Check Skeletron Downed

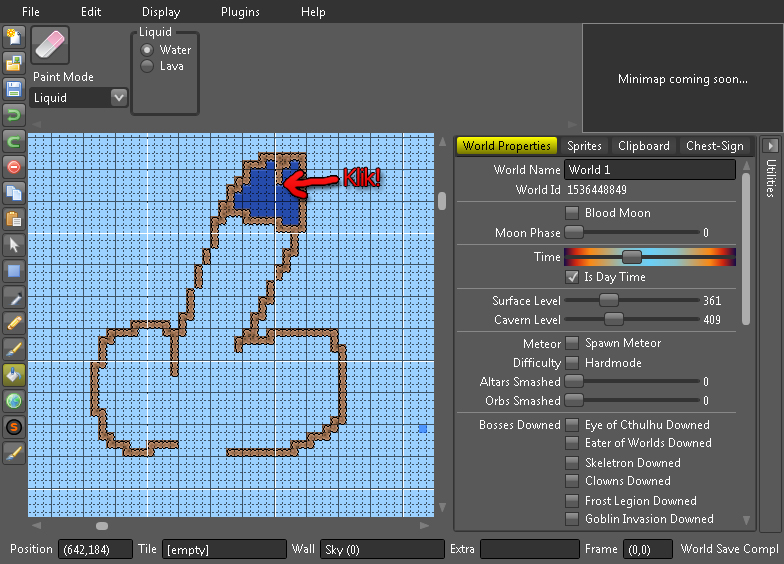[572, 463]
